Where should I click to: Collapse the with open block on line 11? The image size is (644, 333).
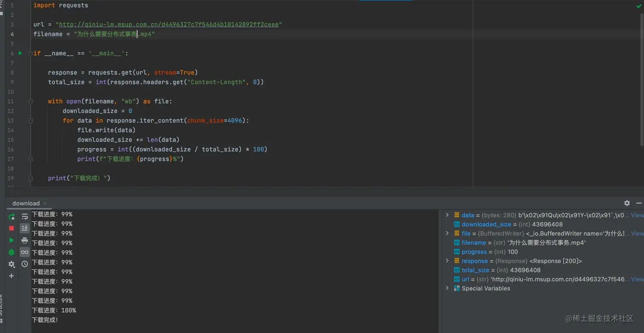[30, 101]
